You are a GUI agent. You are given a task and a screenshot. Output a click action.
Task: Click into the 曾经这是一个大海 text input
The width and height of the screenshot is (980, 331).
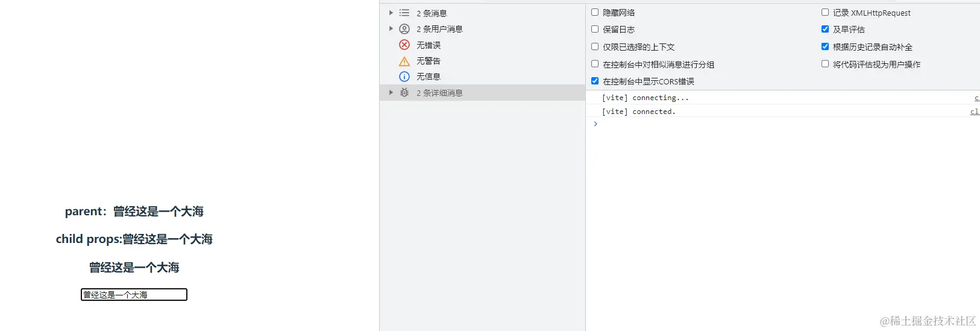134,294
